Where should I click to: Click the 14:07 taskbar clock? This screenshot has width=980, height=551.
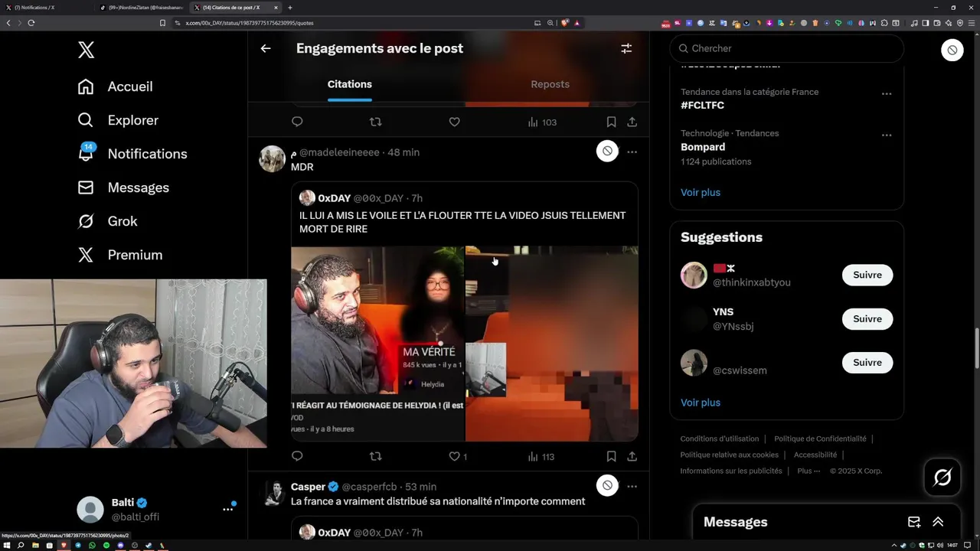(x=952, y=546)
